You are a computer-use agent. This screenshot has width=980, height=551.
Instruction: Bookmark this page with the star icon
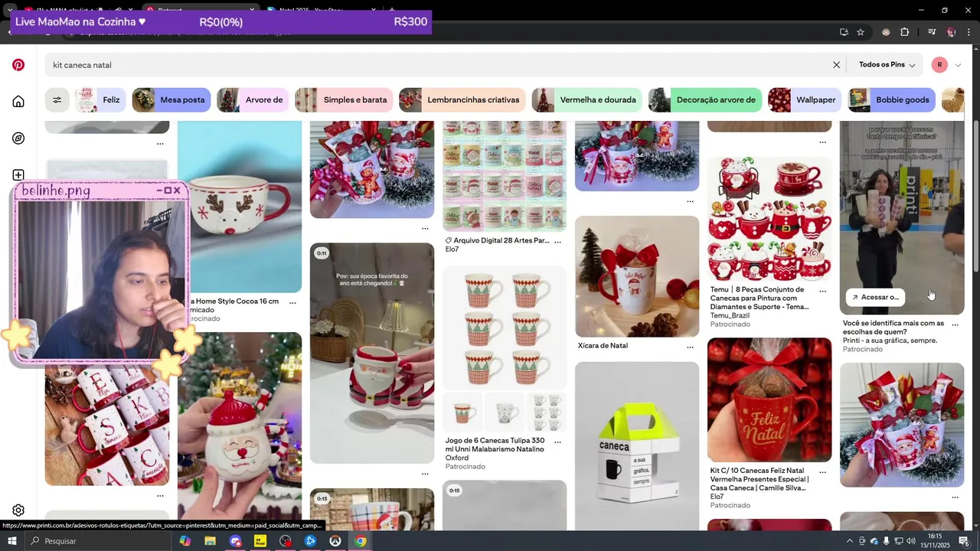tap(861, 32)
